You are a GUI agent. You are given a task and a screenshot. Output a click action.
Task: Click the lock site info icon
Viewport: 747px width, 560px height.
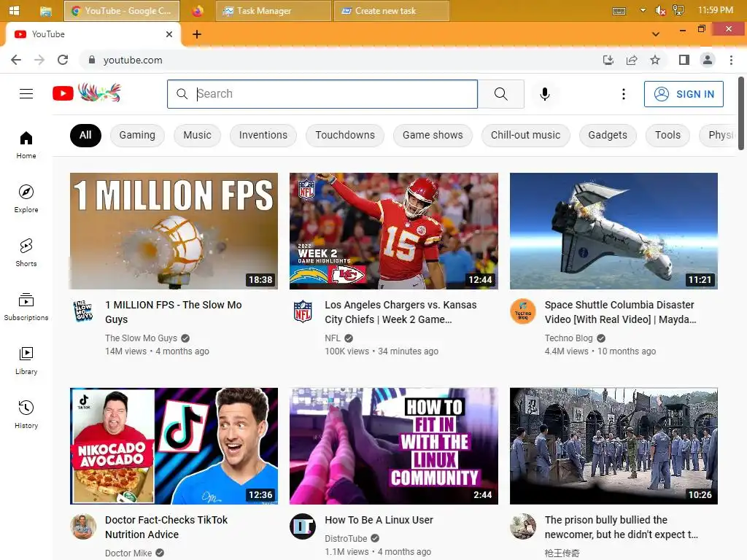click(x=92, y=60)
